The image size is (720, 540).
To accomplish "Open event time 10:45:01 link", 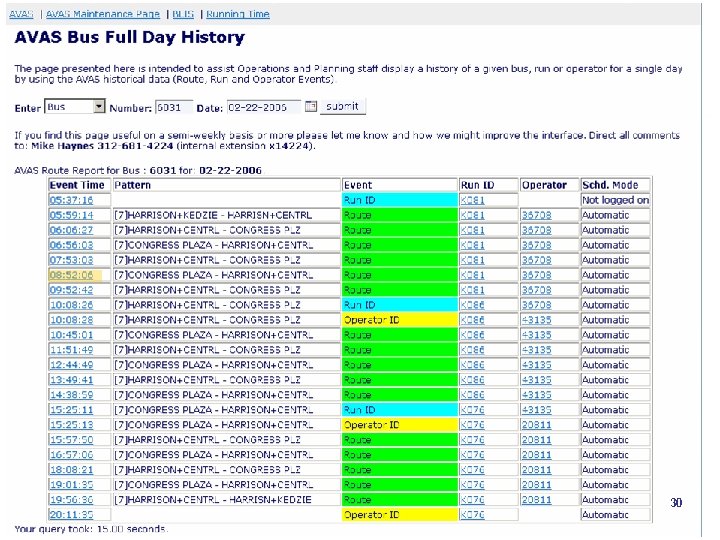I will pyautogui.click(x=71, y=335).
